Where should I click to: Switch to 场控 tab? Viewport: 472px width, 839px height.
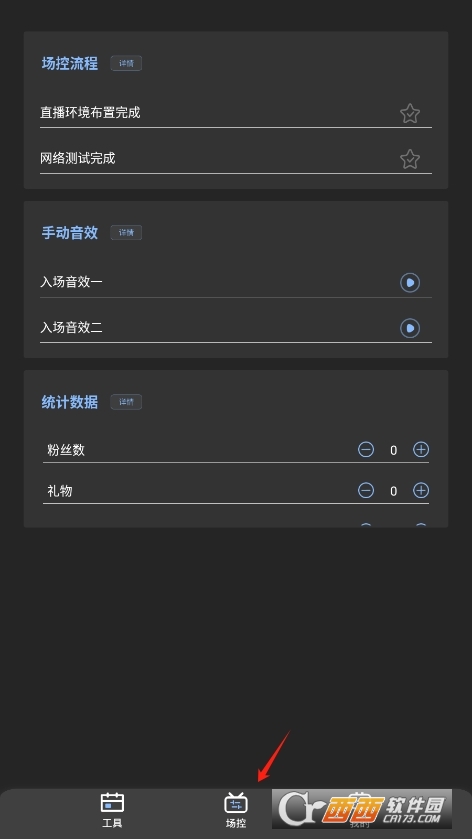tap(236, 810)
